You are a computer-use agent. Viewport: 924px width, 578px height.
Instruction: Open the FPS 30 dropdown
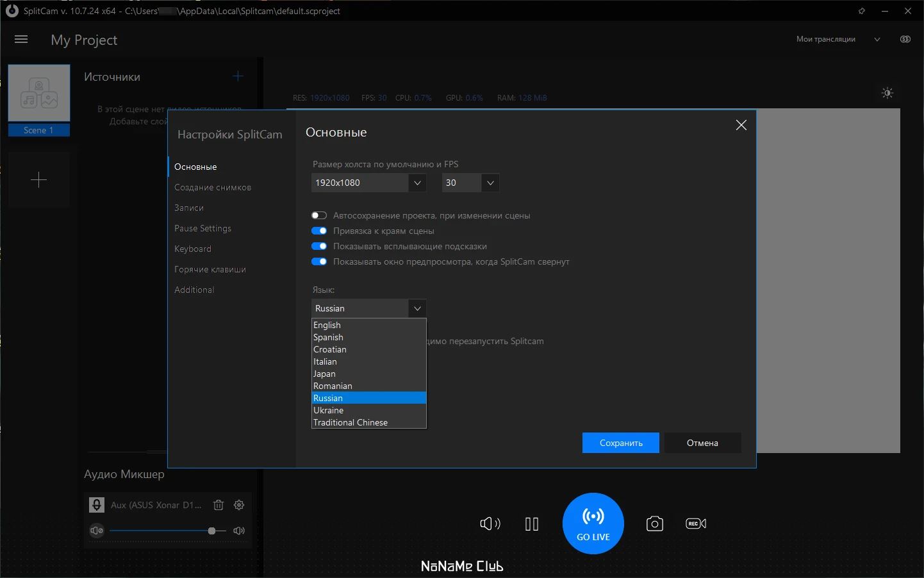point(470,183)
